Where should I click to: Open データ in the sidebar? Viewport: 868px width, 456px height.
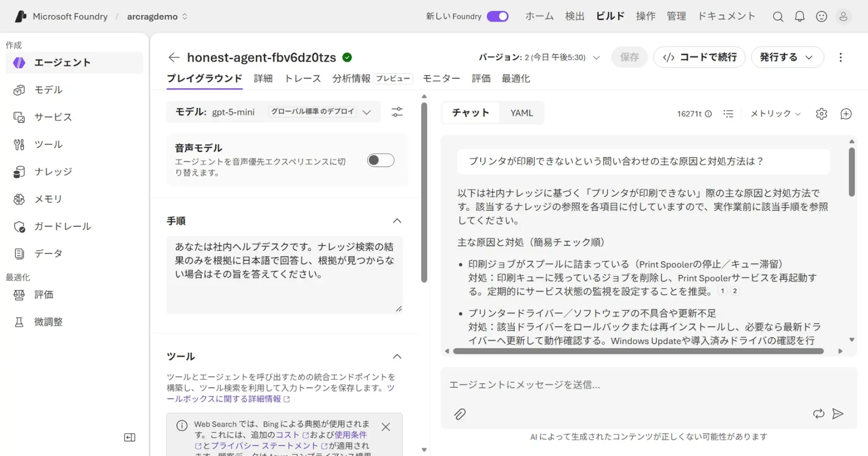[x=74, y=254]
